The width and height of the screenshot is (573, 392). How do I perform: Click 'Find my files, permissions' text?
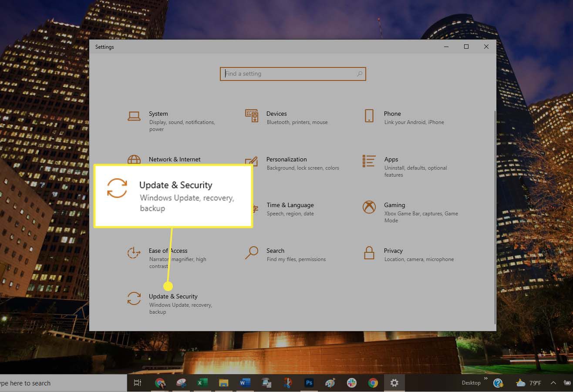[x=297, y=259]
